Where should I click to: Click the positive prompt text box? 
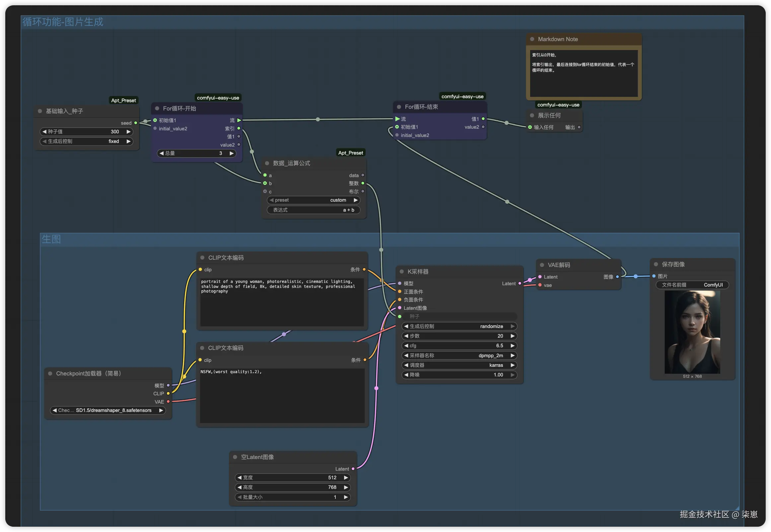[282, 302]
